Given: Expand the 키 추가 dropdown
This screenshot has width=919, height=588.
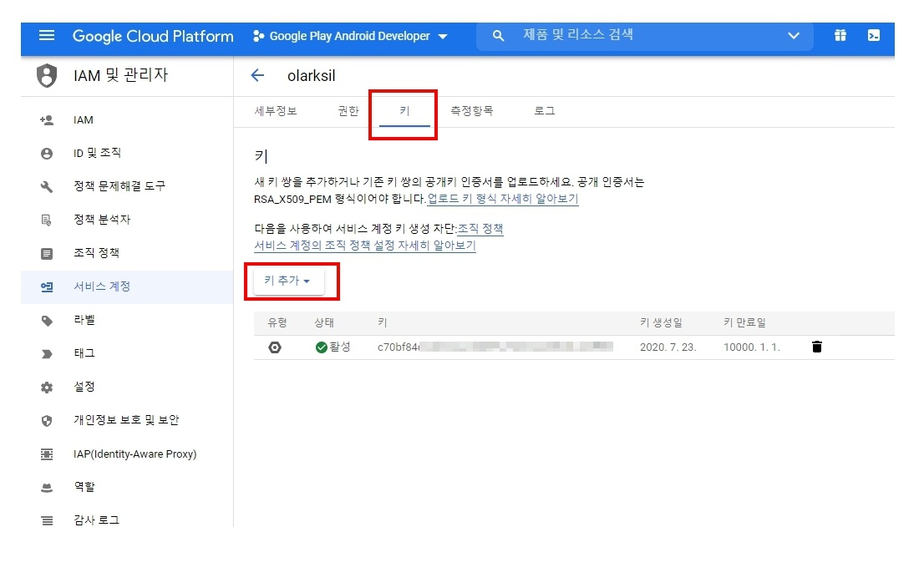Looking at the screenshot, I should pyautogui.click(x=288, y=281).
